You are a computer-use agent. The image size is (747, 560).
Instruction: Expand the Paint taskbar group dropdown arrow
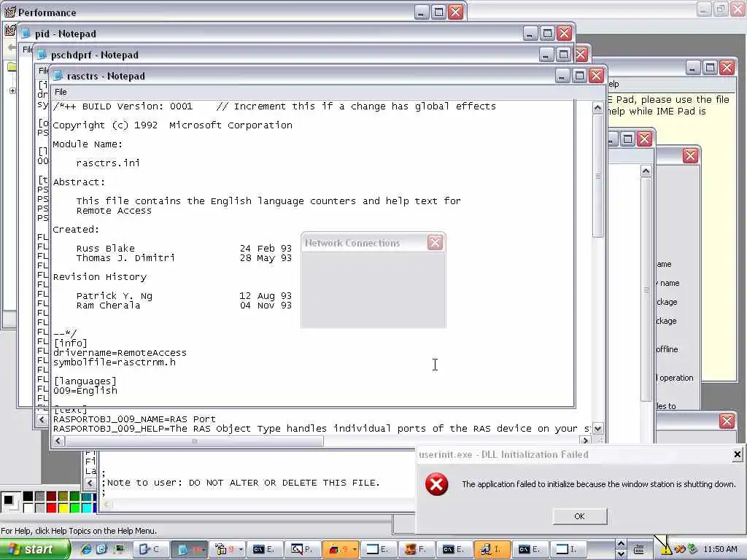(355, 549)
